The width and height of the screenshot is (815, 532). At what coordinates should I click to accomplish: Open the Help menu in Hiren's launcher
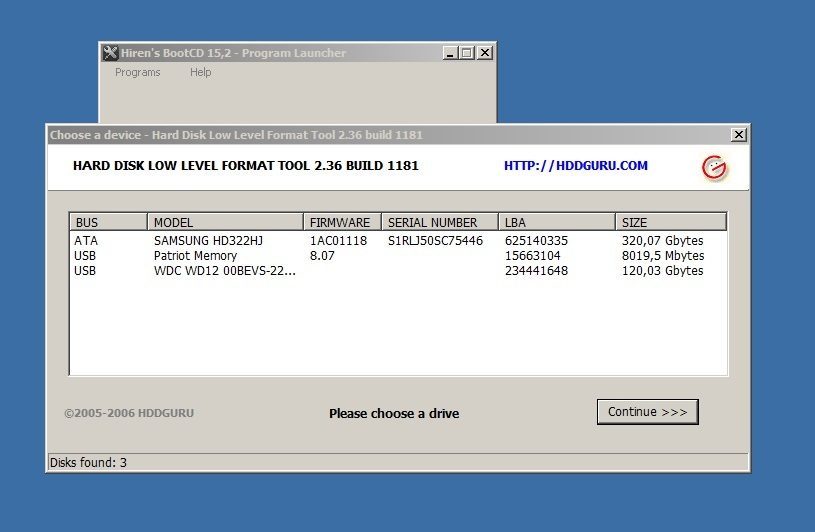[x=200, y=72]
